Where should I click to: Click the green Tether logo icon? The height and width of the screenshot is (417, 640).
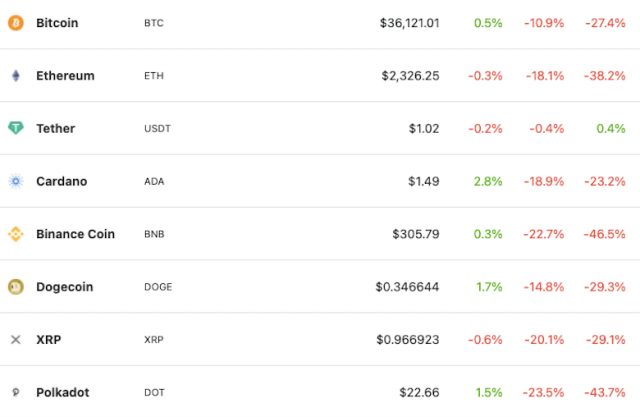[15, 128]
